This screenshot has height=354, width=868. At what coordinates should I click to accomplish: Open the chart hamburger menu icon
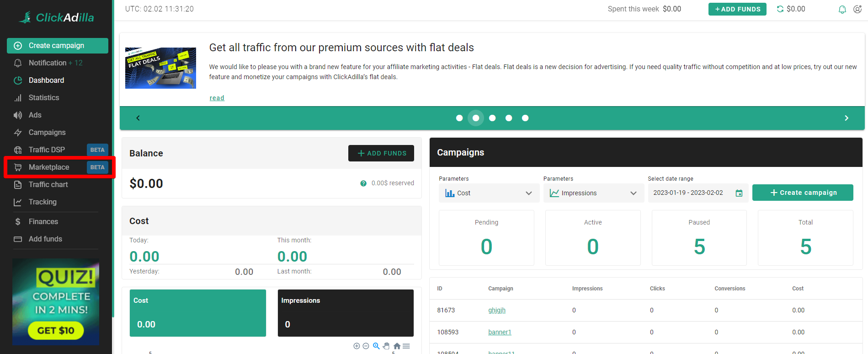click(x=406, y=346)
